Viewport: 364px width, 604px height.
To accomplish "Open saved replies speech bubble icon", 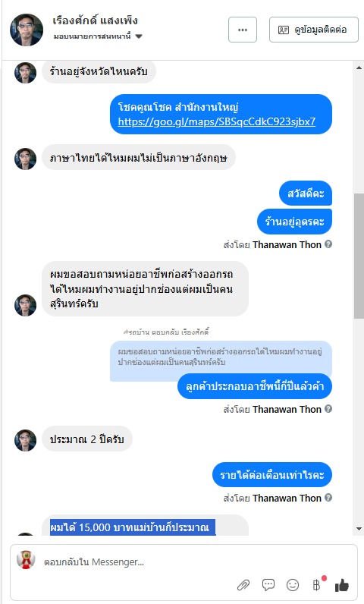I will pyautogui.click(x=268, y=585).
